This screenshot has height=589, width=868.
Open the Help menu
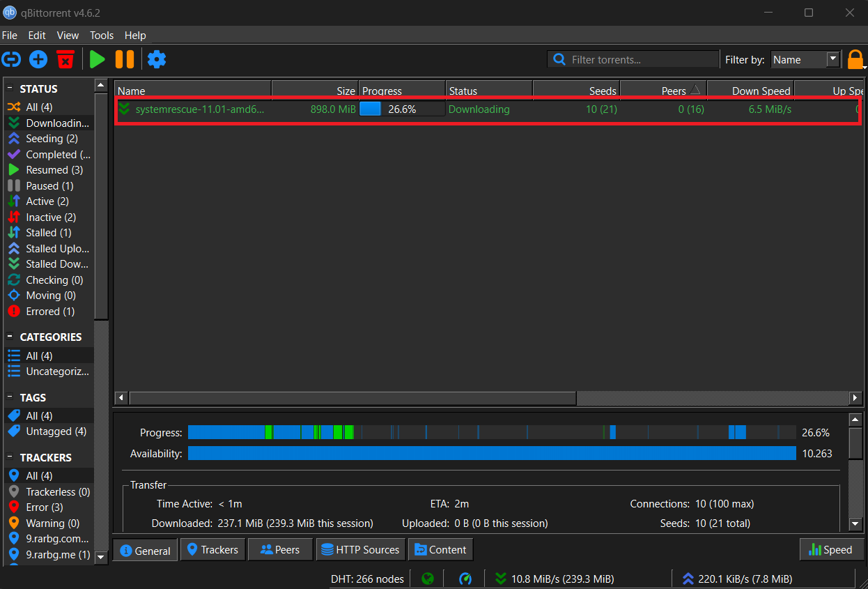[135, 35]
